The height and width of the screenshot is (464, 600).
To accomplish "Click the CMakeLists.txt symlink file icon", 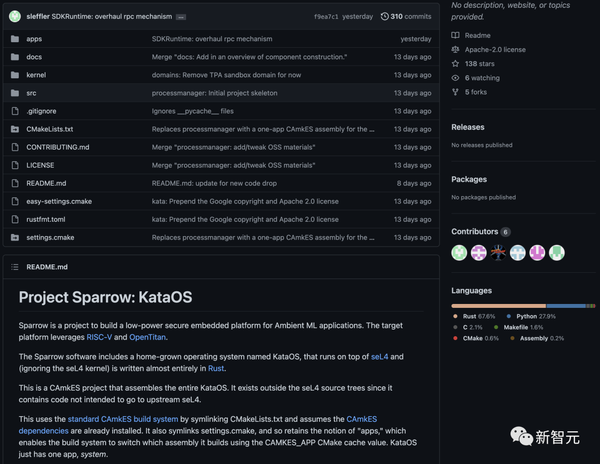I will pyautogui.click(x=15, y=129).
